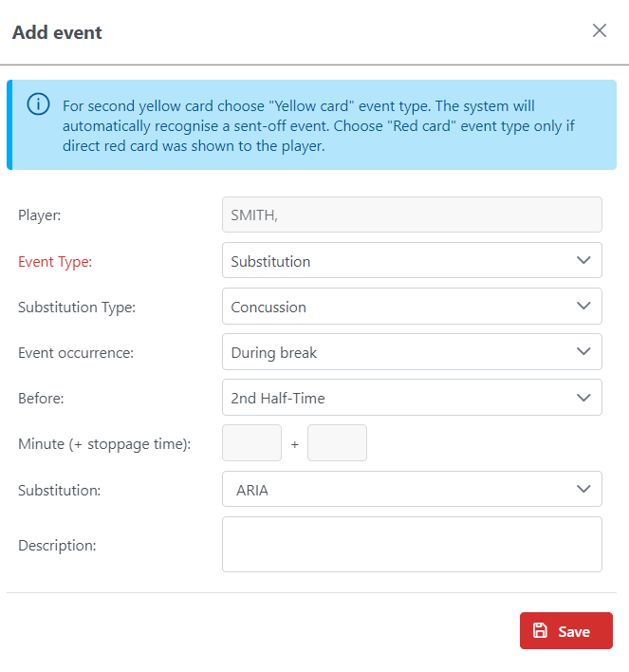Focus the stoppage time input box
Screen dimensions: 629x672
pos(337,443)
